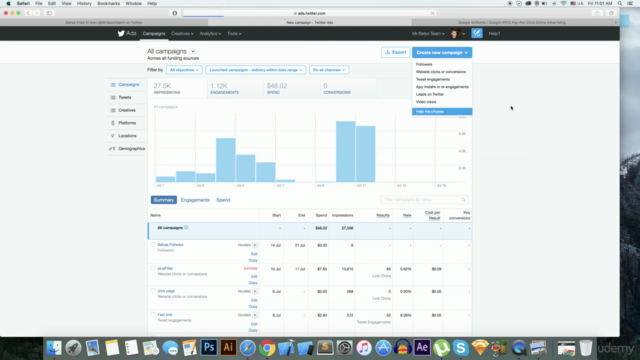Open Photoshop from the Dock
This screenshot has width=640, height=360.
pos(209,348)
